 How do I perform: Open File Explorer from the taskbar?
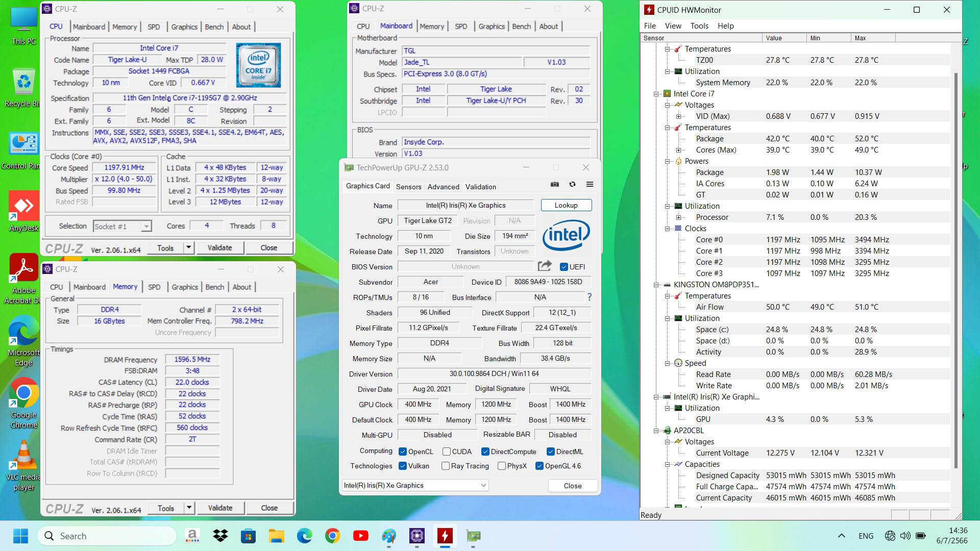coord(276,536)
